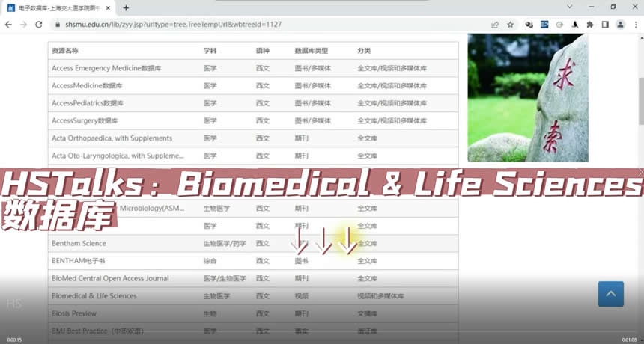
Task: Bookmark this page with the star icon
Action: 510,25
